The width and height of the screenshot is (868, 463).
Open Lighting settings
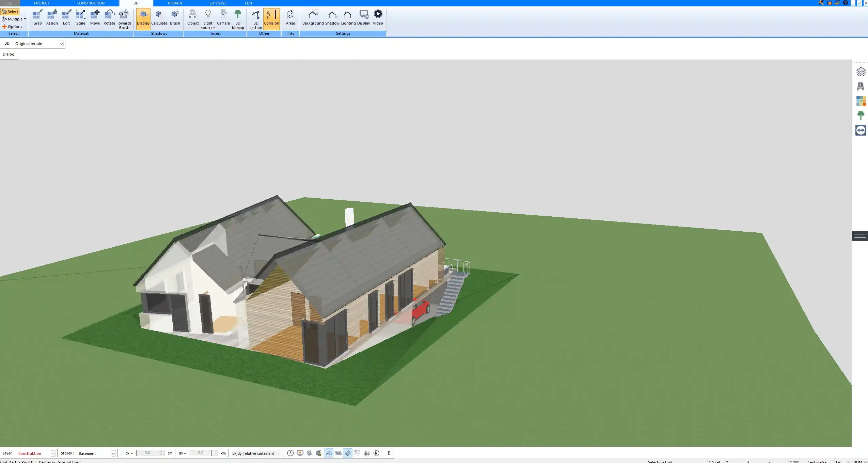348,17
